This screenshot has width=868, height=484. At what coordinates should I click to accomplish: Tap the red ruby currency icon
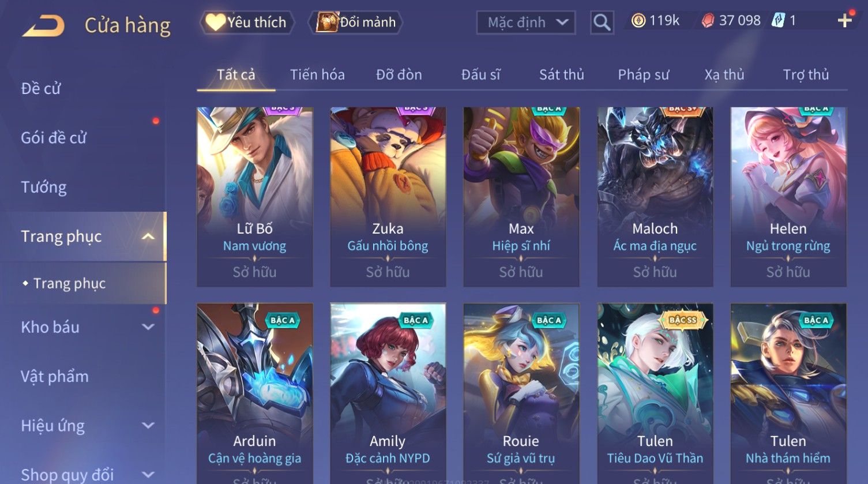pos(708,21)
